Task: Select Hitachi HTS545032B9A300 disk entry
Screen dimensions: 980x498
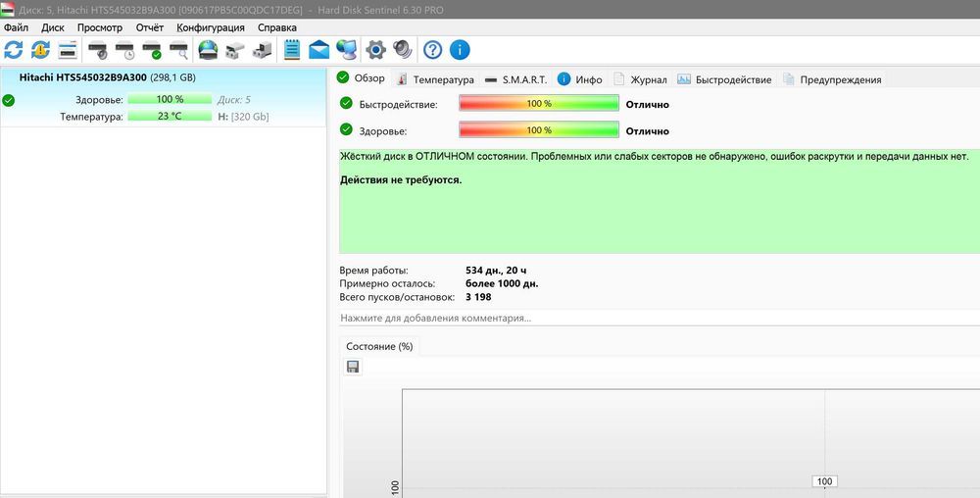Action: (x=163, y=97)
